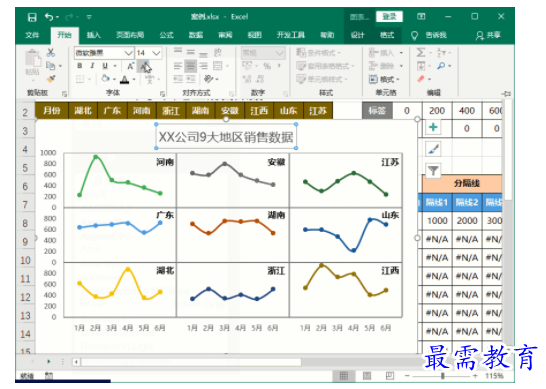
Task: Select the chart title text box
Action: pyautogui.click(x=226, y=137)
